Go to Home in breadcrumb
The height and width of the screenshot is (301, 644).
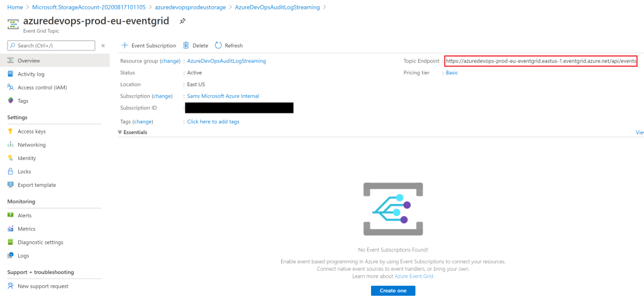click(15, 7)
